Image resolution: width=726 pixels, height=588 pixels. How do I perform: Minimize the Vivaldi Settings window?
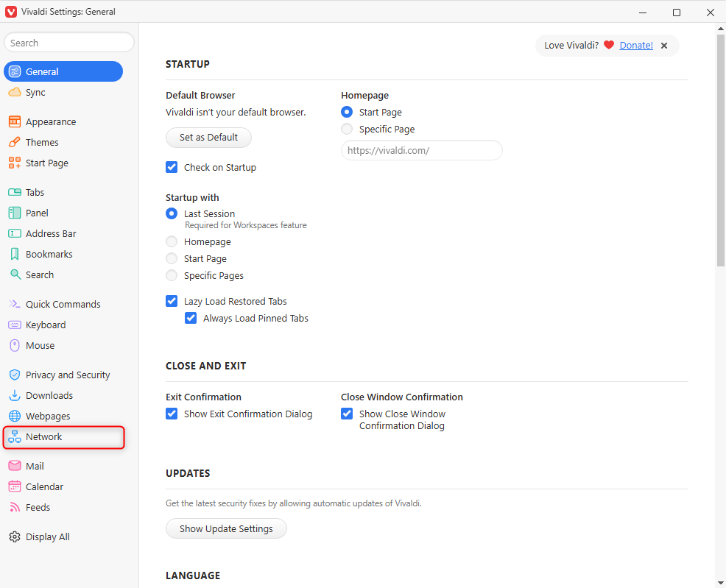pos(643,12)
